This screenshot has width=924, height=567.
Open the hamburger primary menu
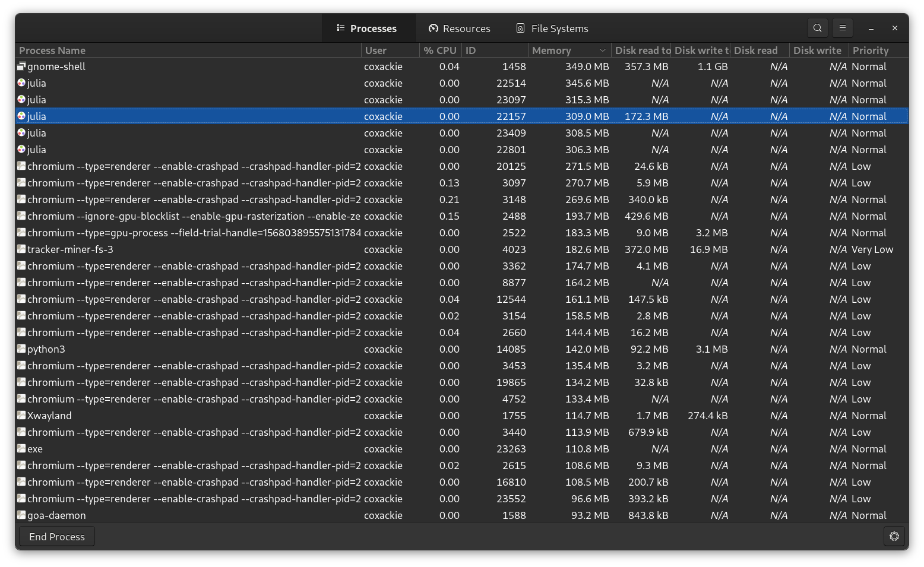(842, 28)
